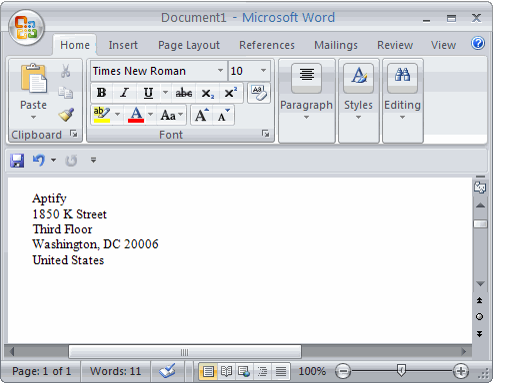This screenshot has width=528, height=391.
Task: Open Select Browse Object circle
Action: 480,317
